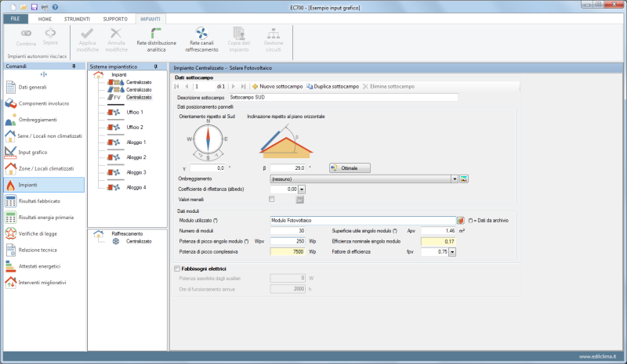Switch to HOME ribbon tab

tap(45, 19)
